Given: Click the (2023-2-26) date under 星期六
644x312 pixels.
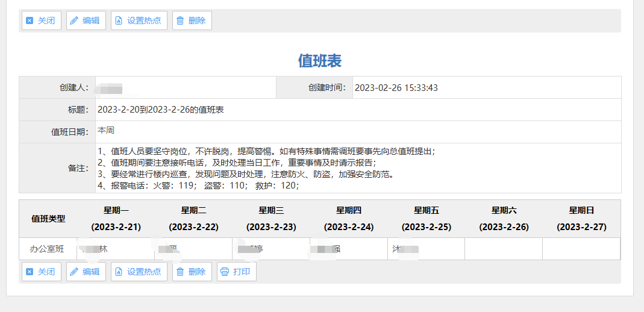Looking at the screenshot, I should (x=504, y=227).
